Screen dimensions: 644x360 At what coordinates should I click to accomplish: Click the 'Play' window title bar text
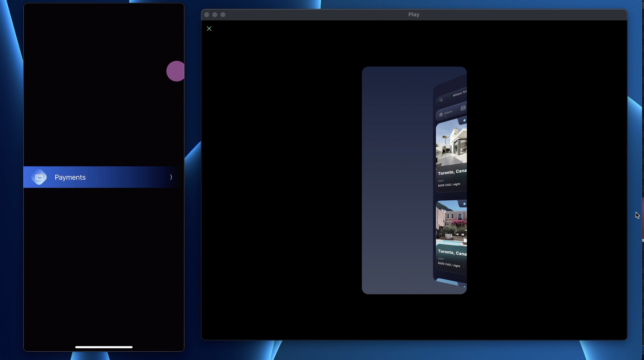pyautogui.click(x=414, y=15)
